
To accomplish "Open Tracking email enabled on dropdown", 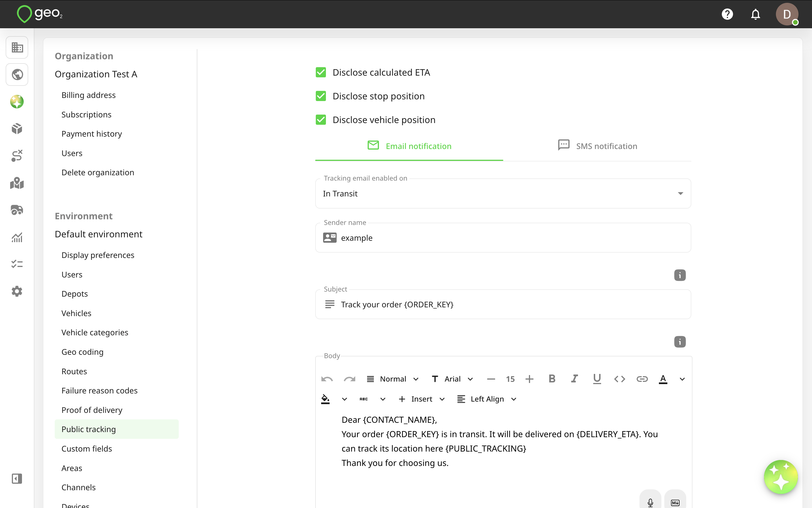I will click(x=503, y=194).
